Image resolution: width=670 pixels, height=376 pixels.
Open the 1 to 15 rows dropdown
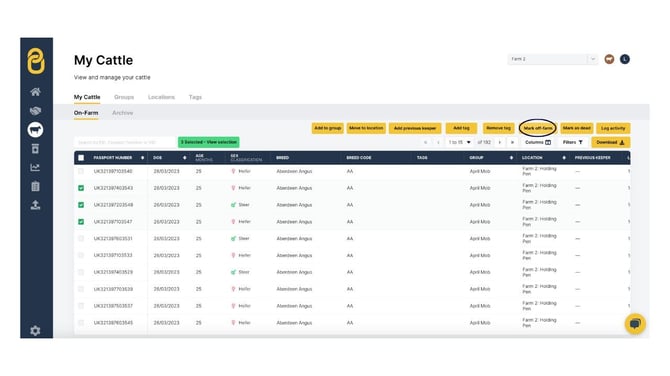tap(459, 142)
